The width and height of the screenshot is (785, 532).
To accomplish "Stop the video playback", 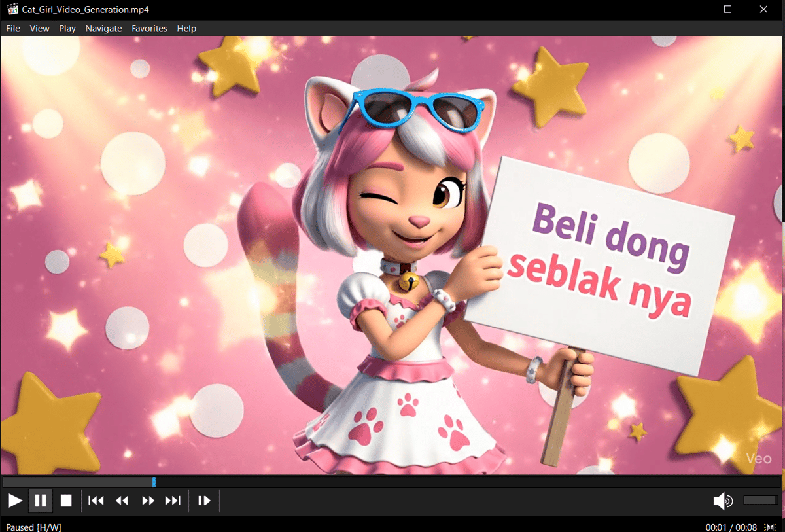I will 66,501.
